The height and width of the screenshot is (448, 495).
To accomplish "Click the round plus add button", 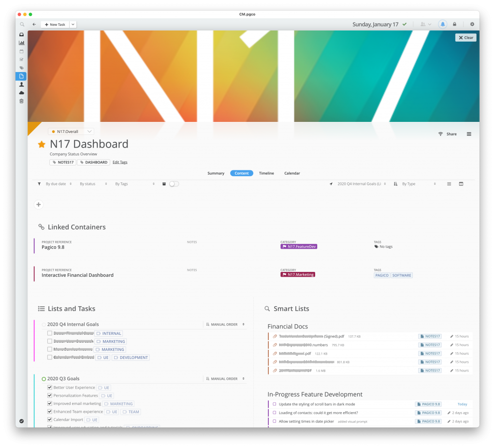I will (39, 205).
